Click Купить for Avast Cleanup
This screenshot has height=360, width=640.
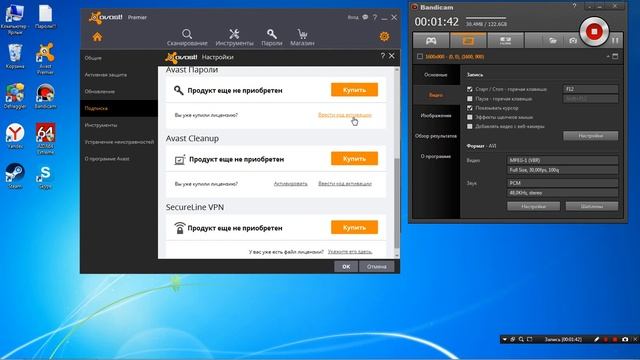click(x=354, y=158)
